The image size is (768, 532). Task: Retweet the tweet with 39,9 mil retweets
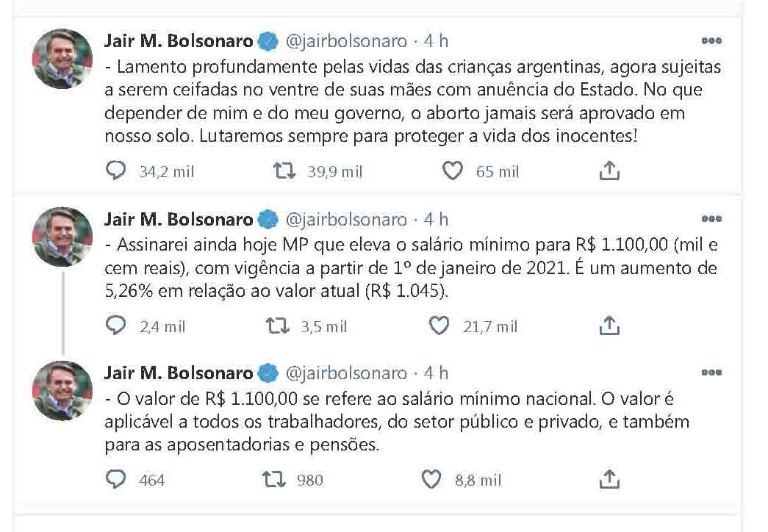pyautogui.click(x=284, y=171)
